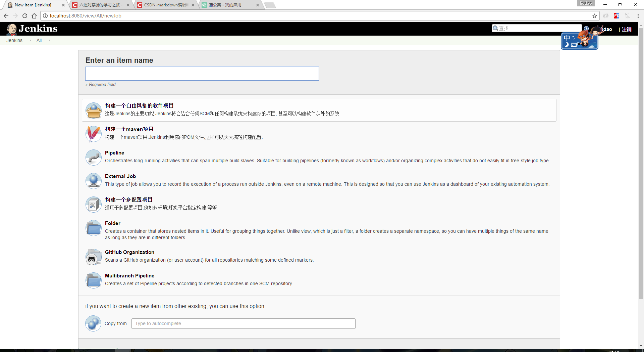Open the liudao Chrome profile button

tap(586, 3)
